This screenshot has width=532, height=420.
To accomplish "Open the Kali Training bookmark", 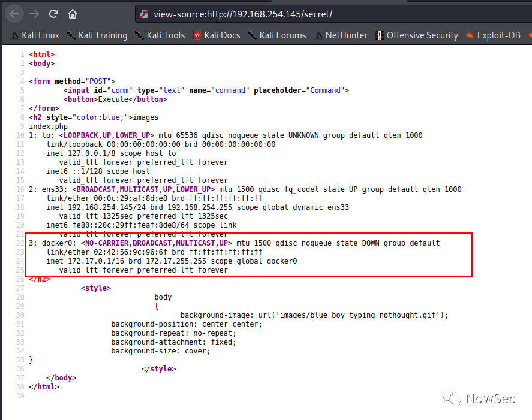I will 101,35.
